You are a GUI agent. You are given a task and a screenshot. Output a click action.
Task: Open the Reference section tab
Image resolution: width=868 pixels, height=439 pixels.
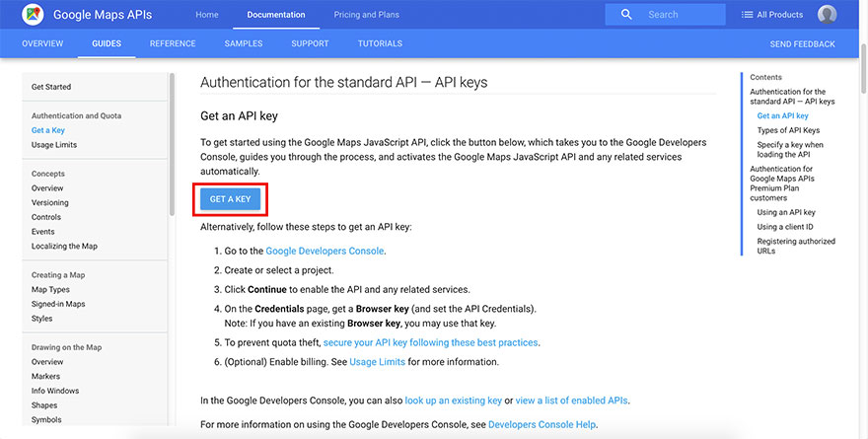(173, 43)
